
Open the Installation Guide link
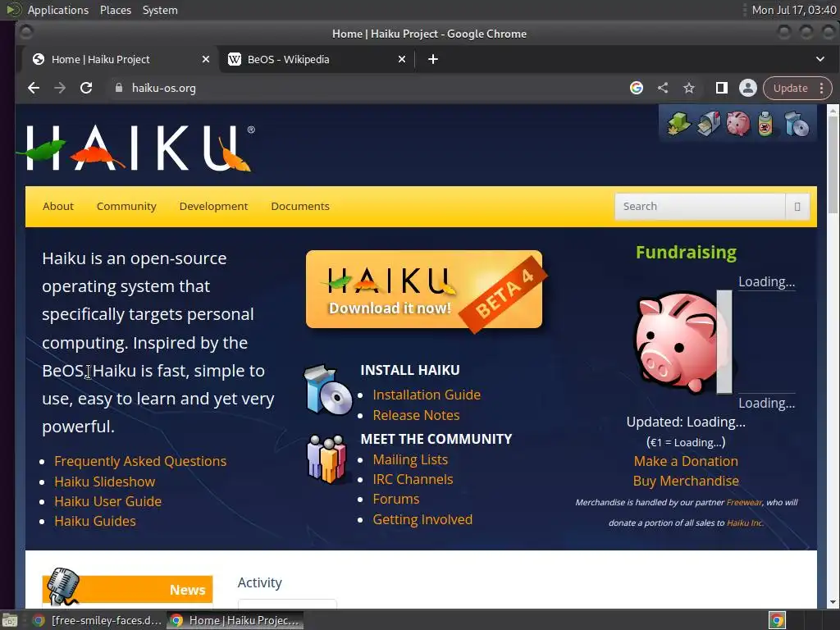pyautogui.click(x=427, y=395)
